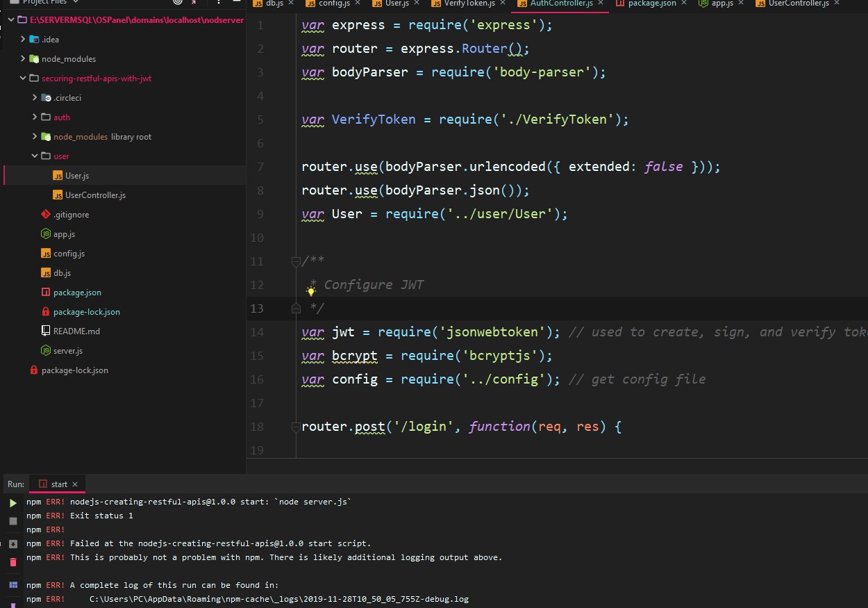The width and height of the screenshot is (868, 608).
Task: Click the scroll-to-end icon in Run panel
Action: coord(12,544)
